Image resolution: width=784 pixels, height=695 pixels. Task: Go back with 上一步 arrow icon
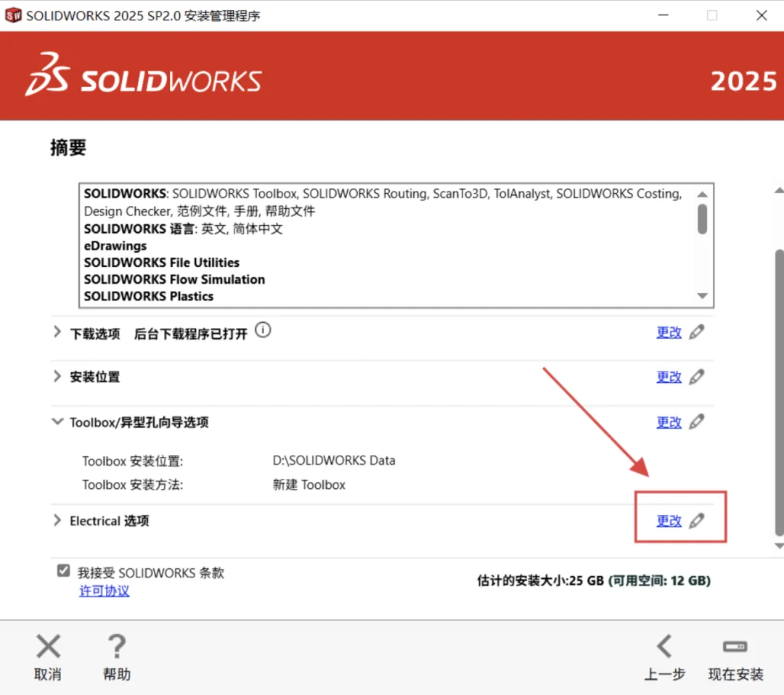(664, 646)
